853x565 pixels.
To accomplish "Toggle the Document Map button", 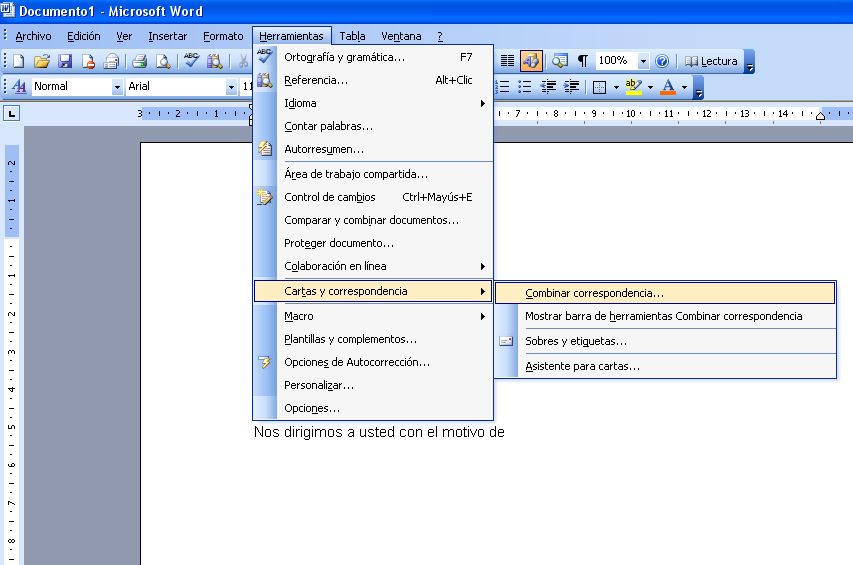I will click(559, 61).
